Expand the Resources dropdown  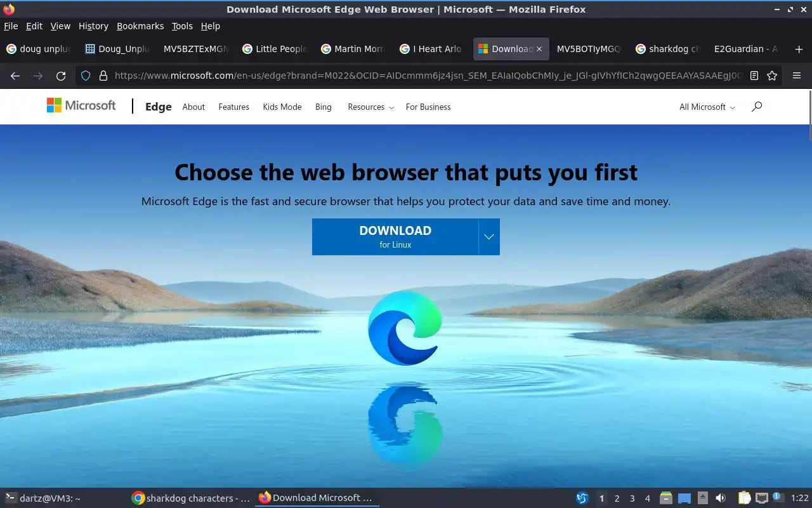pyautogui.click(x=371, y=107)
